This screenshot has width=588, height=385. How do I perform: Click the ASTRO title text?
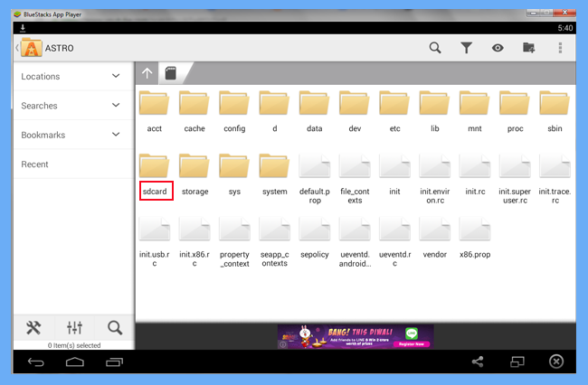[59, 48]
